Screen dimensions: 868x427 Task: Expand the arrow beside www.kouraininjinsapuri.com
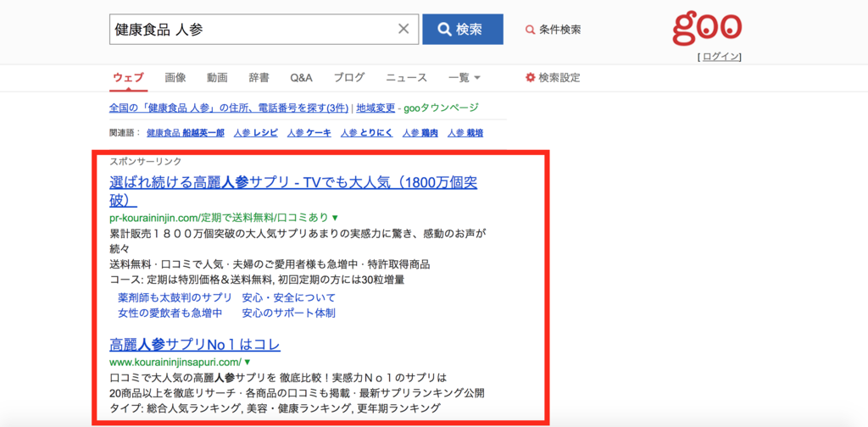[x=248, y=363]
